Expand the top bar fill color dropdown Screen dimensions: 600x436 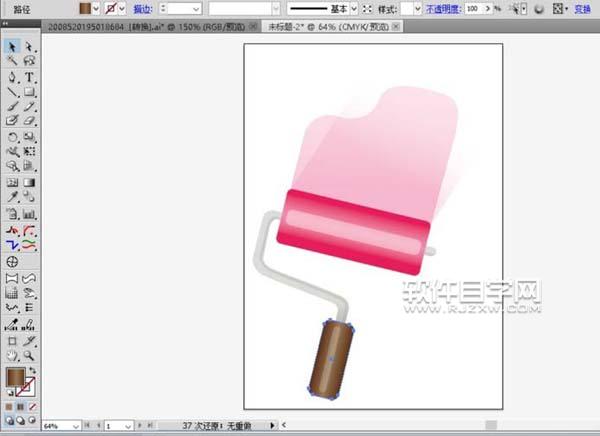click(97, 7)
